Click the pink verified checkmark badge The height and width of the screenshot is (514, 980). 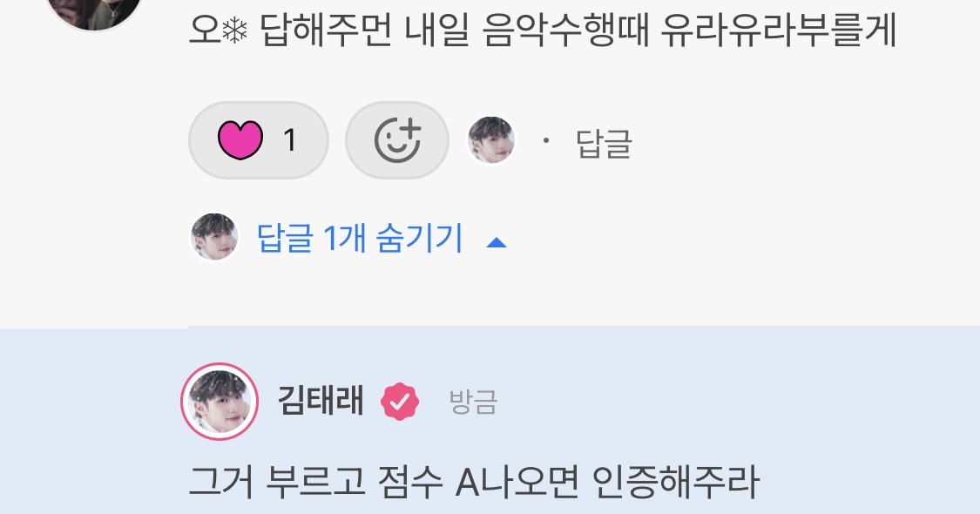(400, 402)
